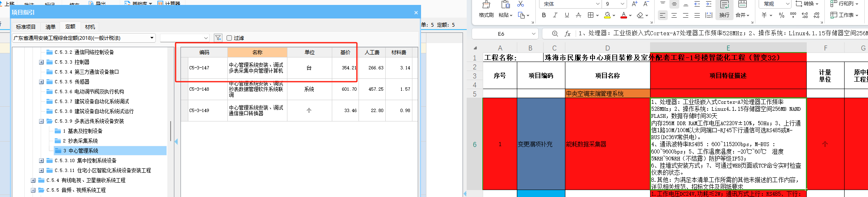Image resolution: width=868 pixels, height=197 pixels.
Task: Click the 基价 column header
Action: (x=345, y=52)
